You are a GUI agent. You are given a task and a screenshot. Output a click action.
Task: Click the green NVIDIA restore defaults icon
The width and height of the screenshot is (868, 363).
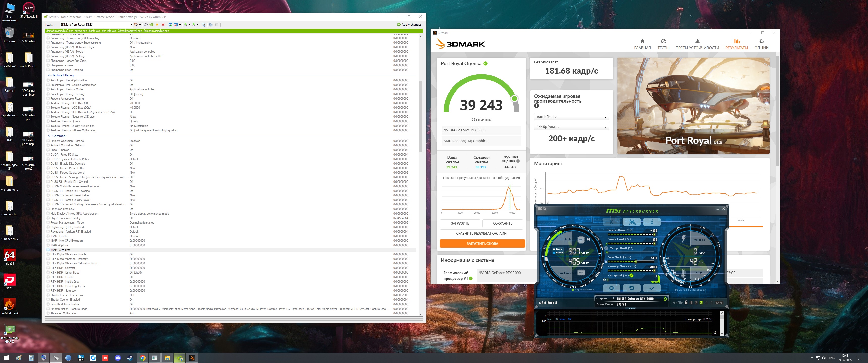pos(152,25)
